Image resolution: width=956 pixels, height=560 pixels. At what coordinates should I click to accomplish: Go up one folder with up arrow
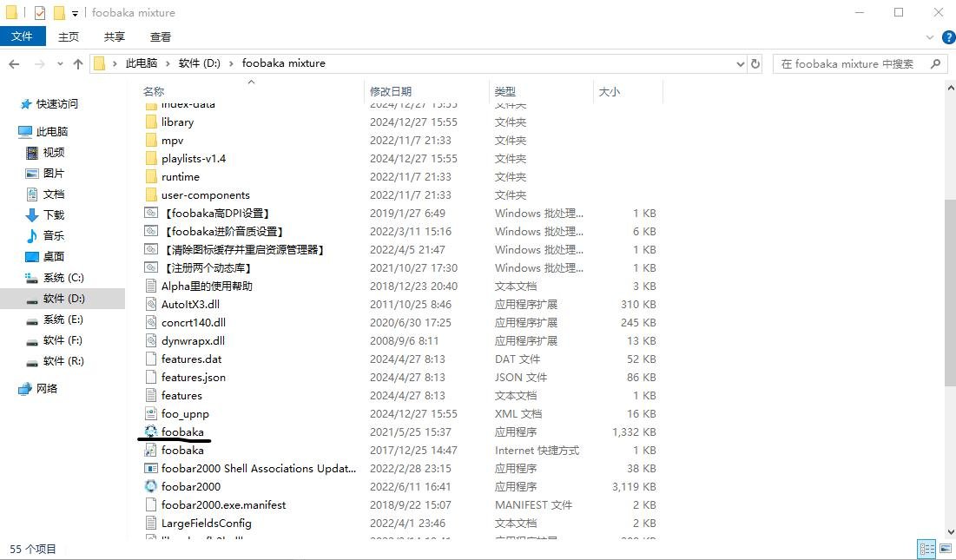coord(78,63)
